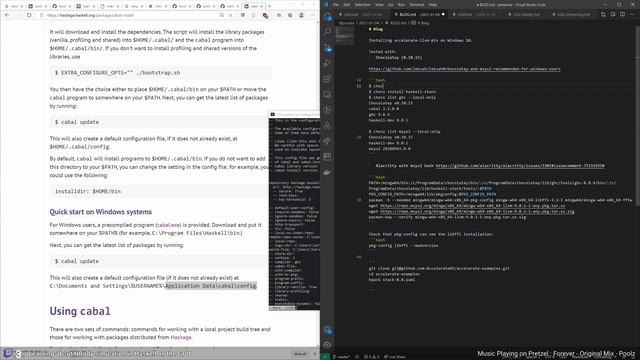Click the 'Using cabal' heading
640x360 pixels.
(x=80, y=311)
